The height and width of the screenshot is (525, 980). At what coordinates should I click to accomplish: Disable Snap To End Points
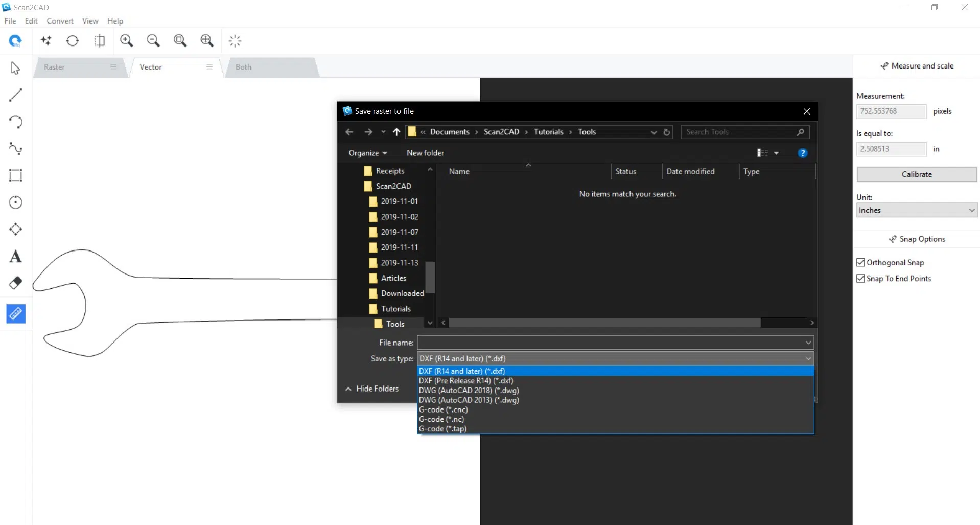point(861,279)
